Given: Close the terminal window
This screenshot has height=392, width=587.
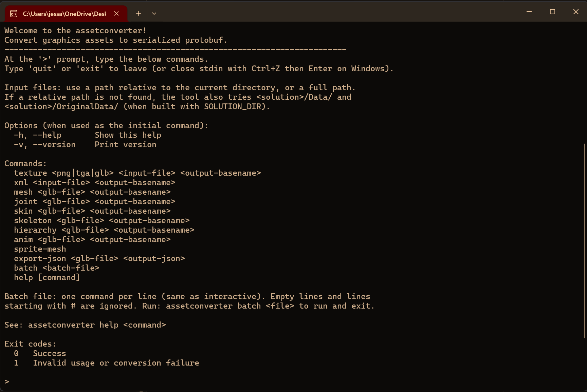Looking at the screenshot, I should pyautogui.click(x=576, y=12).
